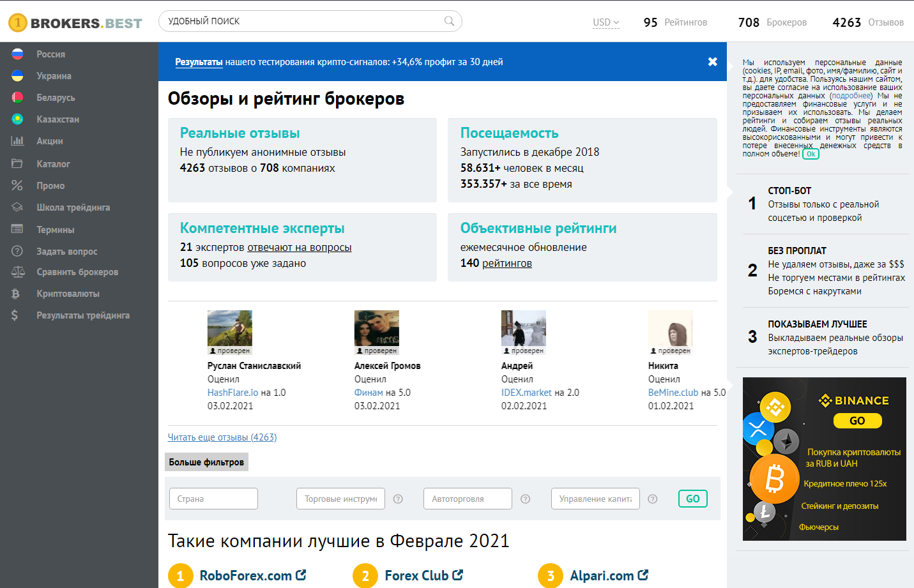Click the Binance GO advertisement banner

[824, 459]
